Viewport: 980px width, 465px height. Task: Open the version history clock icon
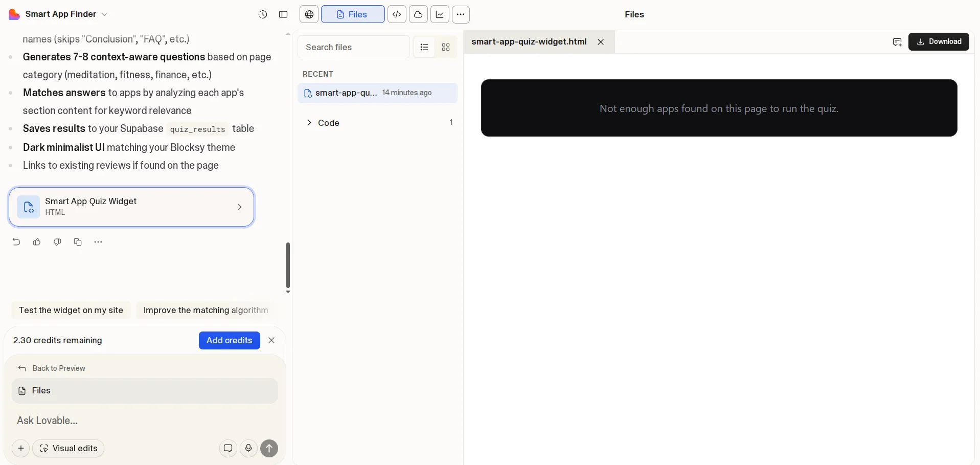[x=263, y=14]
